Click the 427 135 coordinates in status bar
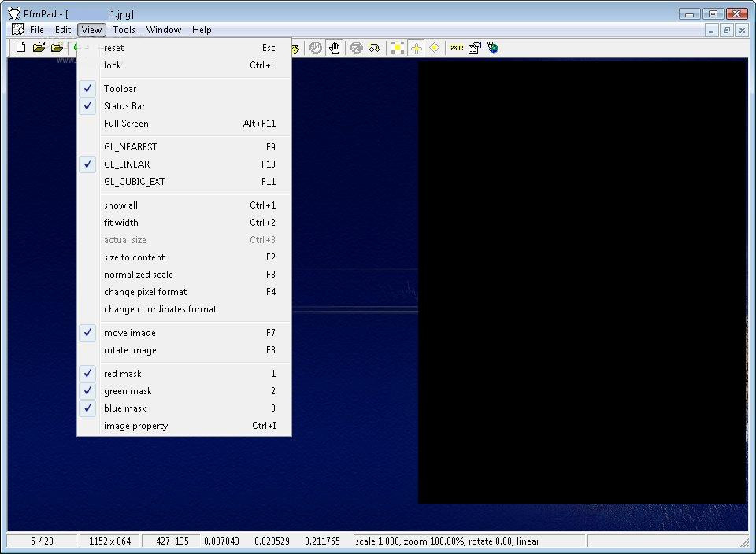 pyautogui.click(x=172, y=541)
